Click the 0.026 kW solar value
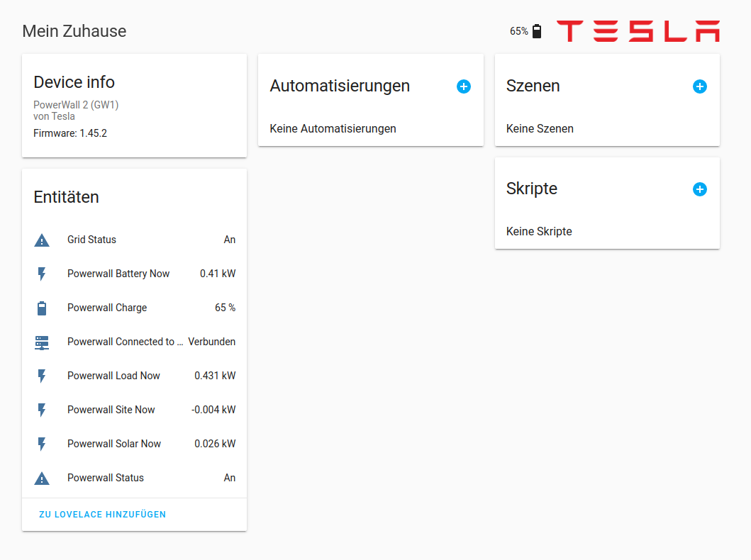 click(x=215, y=444)
